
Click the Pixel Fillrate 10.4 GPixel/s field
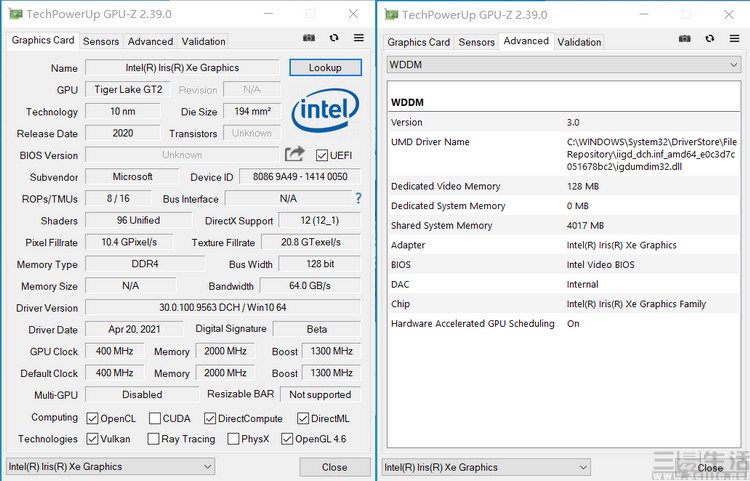point(129,242)
